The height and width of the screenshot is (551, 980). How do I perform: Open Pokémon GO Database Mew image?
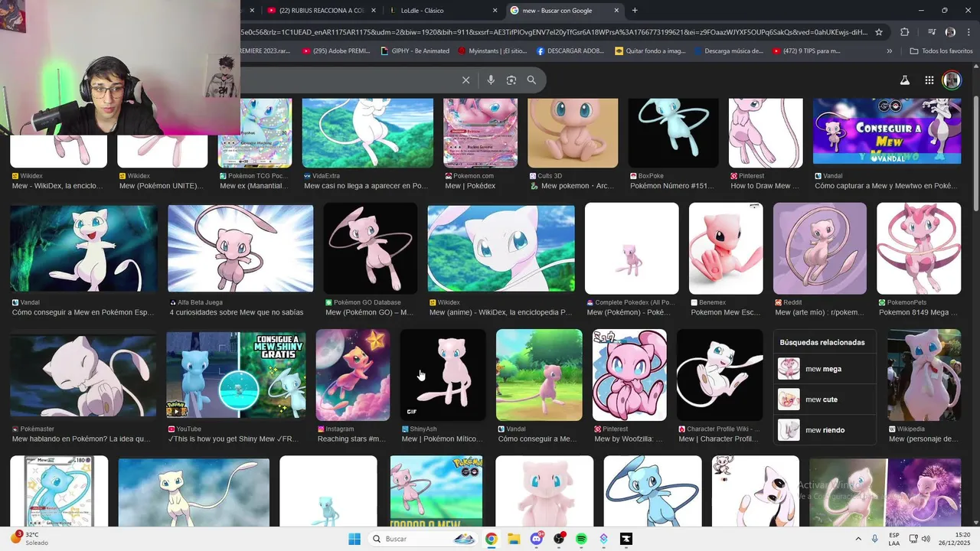click(371, 249)
